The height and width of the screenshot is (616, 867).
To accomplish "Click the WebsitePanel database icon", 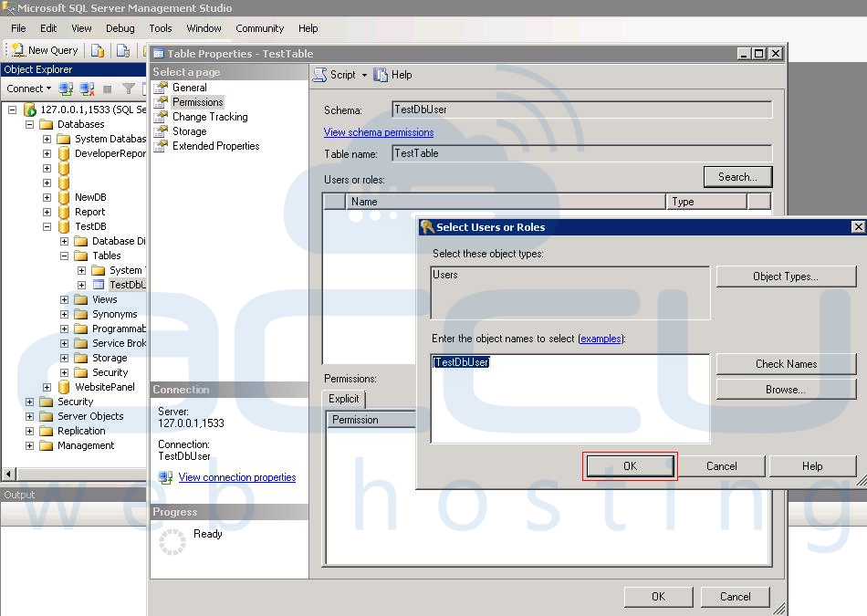I will (x=64, y=387).
